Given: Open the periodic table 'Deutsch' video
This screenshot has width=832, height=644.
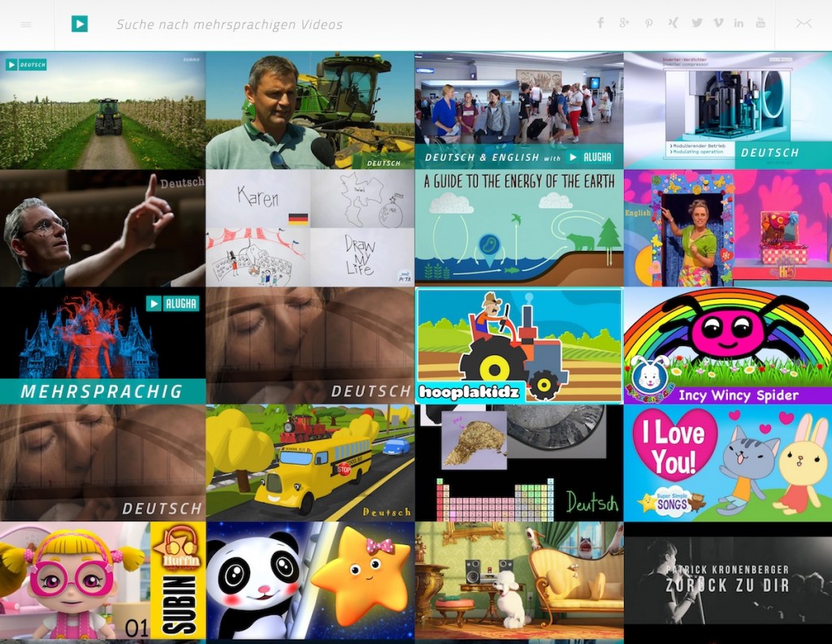Looking at the screenshot, I should (519, 463).
